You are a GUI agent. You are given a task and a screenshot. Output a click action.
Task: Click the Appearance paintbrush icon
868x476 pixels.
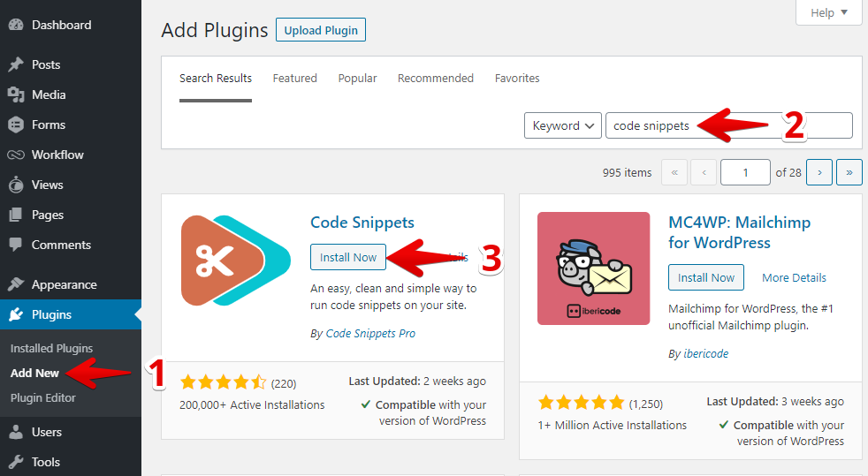tap(16, 284)
